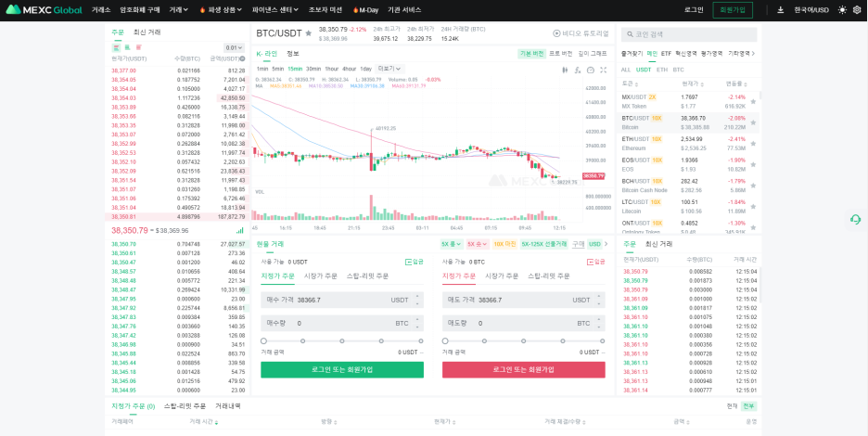This screenshot has height=436, width=868.
Task: Click red 로그인 또는 회원가입 sell button
Action: [524, 369]
